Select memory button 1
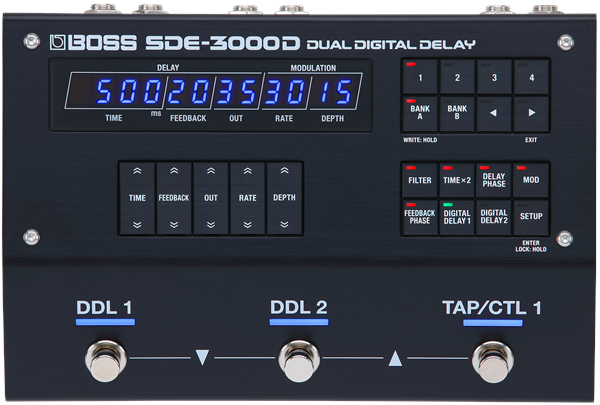The height and width of the screenshot is (405, 600). pyautogui.click(x=420, y=77)
